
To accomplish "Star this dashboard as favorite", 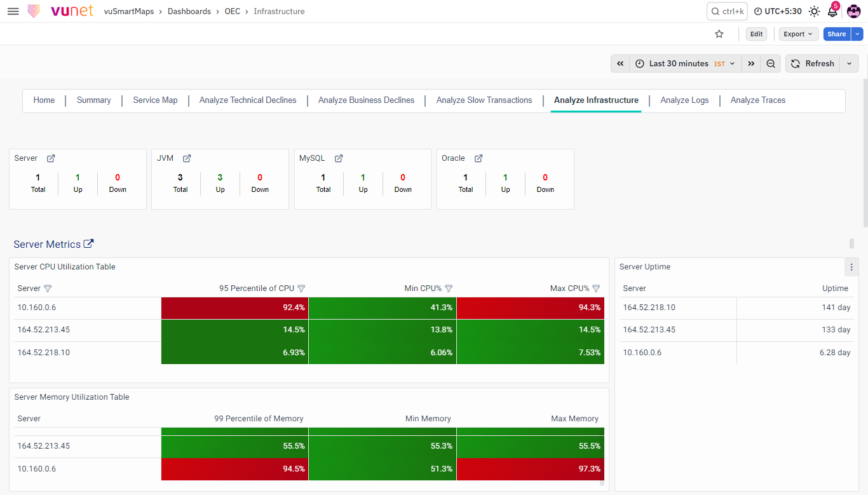I will coord(719,34).
